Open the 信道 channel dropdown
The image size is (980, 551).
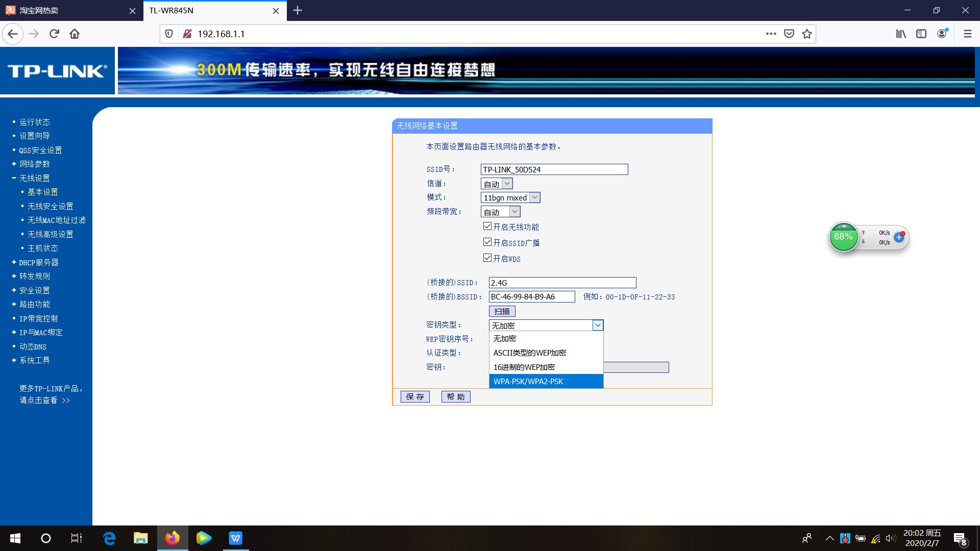506,183
